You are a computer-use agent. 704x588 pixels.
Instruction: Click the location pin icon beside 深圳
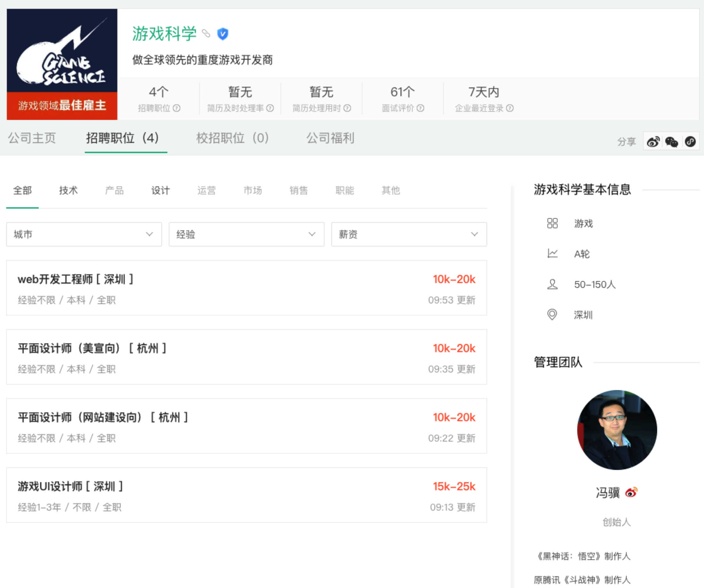click(x=552, y=314)
